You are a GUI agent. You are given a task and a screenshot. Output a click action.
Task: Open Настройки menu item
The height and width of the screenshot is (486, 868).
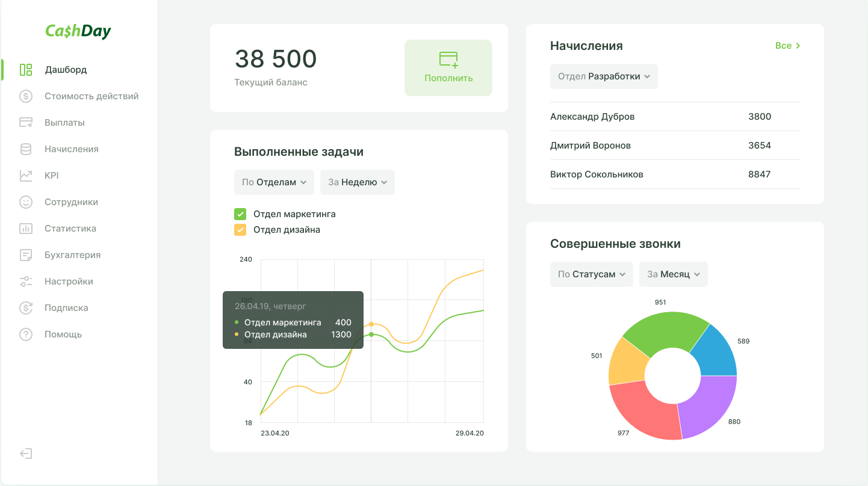[69, 281]
